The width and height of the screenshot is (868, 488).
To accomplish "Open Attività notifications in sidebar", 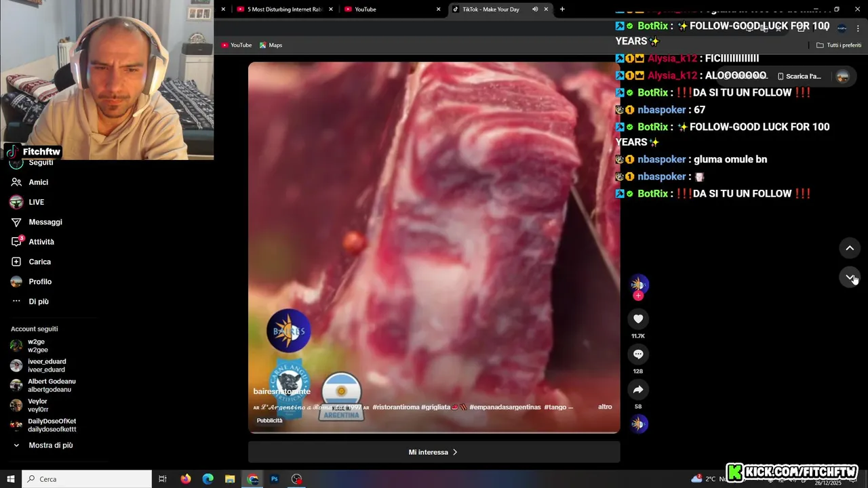I will pyautogui.click(x=41, y=242).
